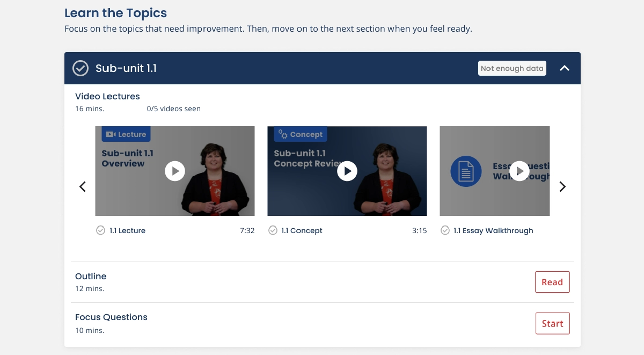This screenshot has width=644, height=355.
Task: Play the Sub-unit 1.1 Concept Review video
Action: pos(347,171)
